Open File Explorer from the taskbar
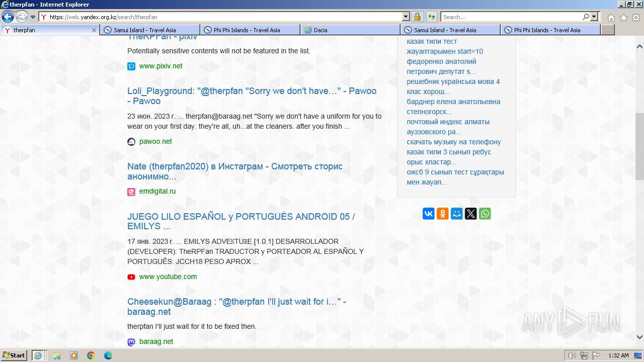Viewport: 644px width, 362px height. click(57, 355)
